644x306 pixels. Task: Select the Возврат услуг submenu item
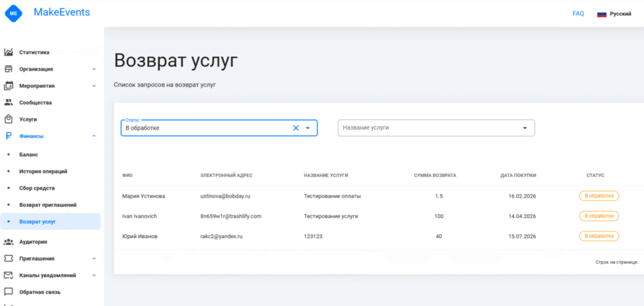[50, 221]
